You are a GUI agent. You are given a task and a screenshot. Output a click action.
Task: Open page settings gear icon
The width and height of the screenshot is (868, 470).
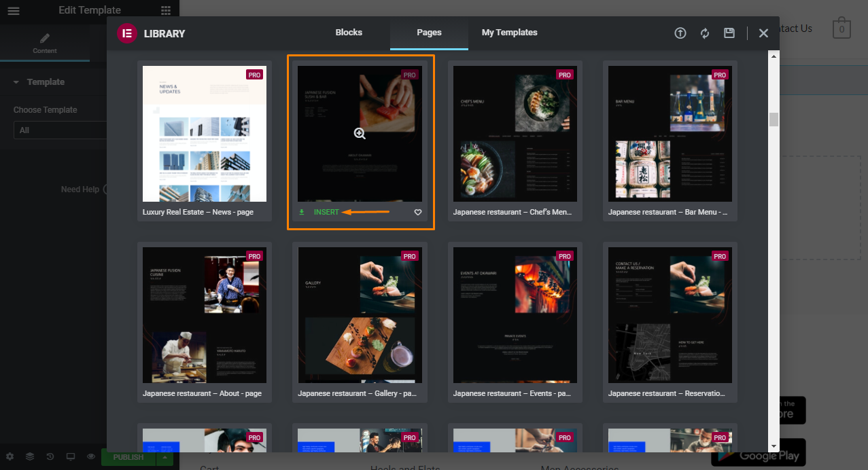(10, 457)
